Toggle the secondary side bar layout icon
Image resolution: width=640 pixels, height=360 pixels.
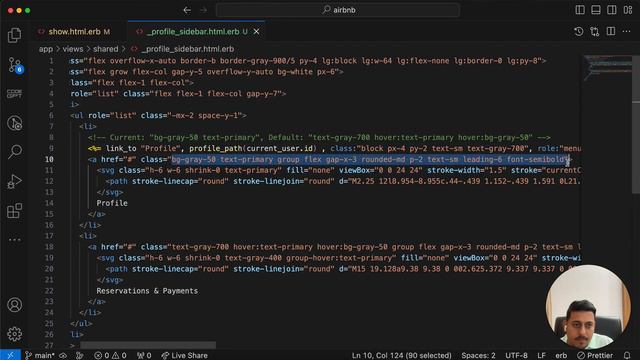pos(611,10)
